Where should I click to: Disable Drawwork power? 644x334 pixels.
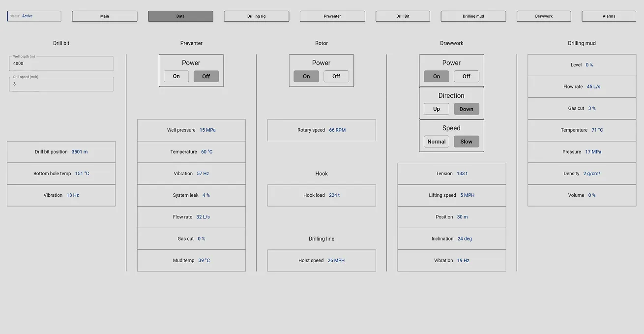466,76
